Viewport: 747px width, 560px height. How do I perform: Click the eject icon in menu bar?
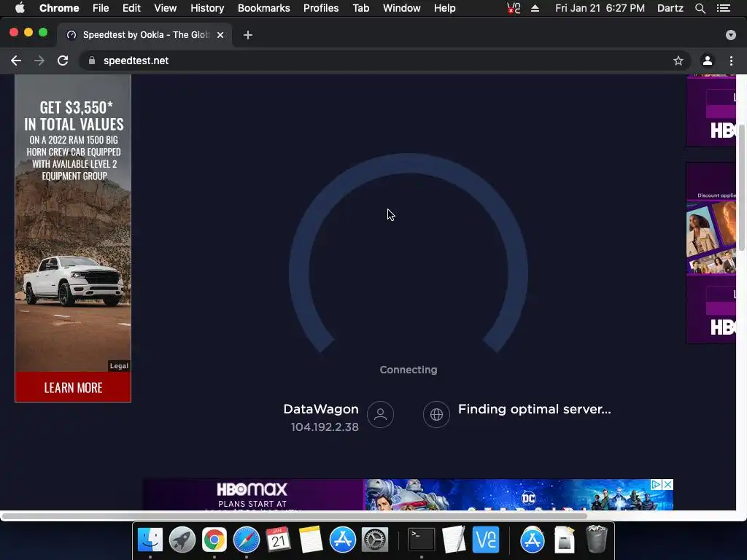(535, 8)
